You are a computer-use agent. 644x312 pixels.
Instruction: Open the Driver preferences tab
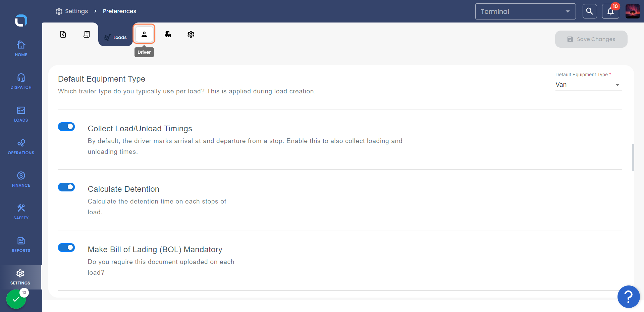point(144,34)
